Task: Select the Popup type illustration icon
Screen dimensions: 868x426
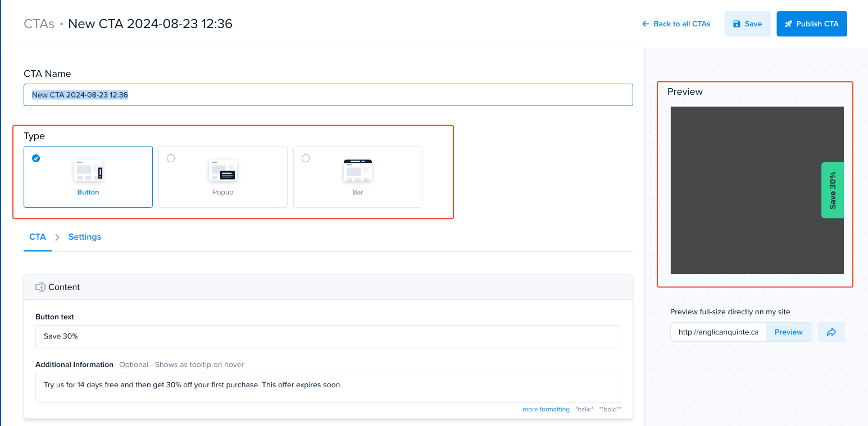Action: 223,170
